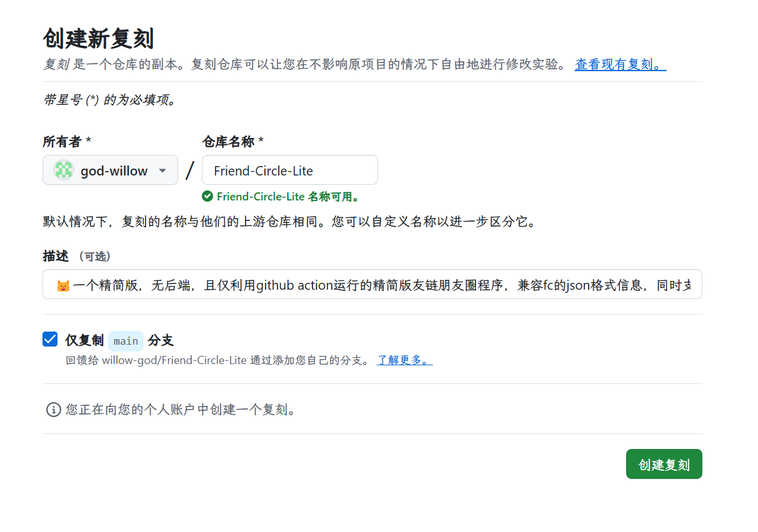The width and height of the screenshot is (758, 532).
Task: Focus the repository name field Friend-Circle-Lite
Action: coord(289,170)
